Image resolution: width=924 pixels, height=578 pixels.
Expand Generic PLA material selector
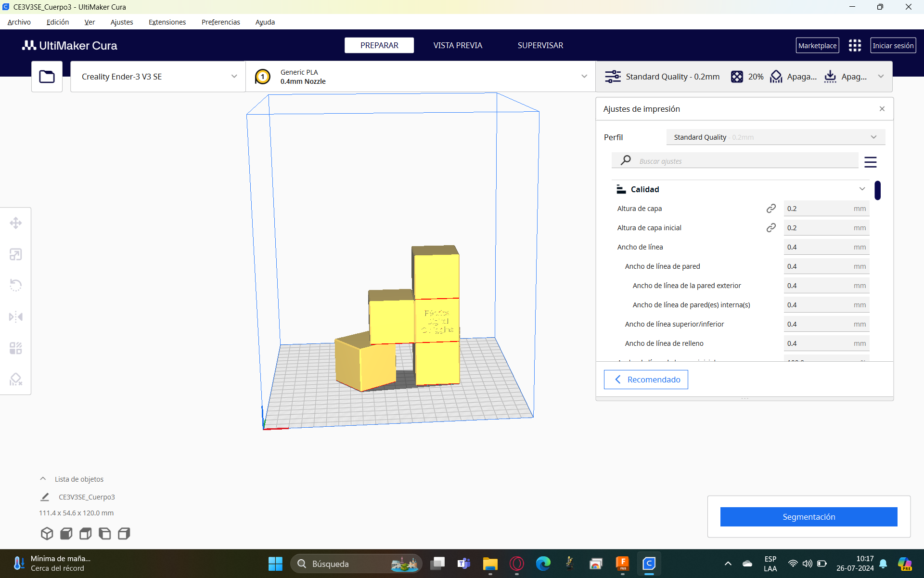pyautogui.click(x=421, y=77)
